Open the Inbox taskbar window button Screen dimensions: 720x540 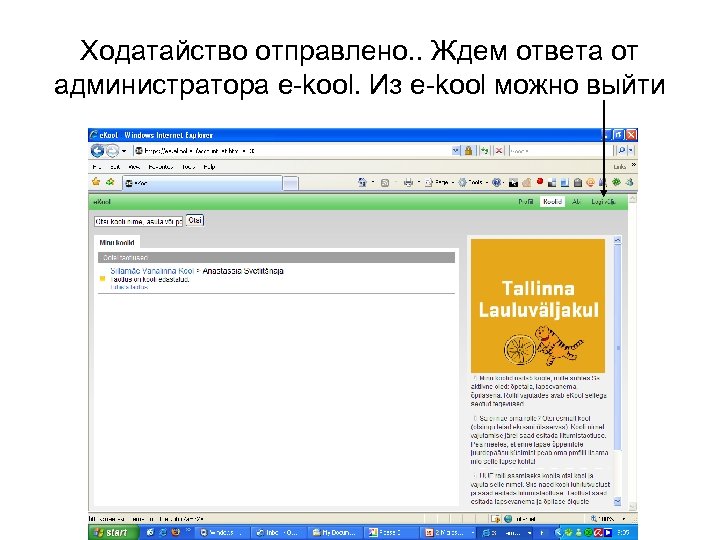pos(278,533)
